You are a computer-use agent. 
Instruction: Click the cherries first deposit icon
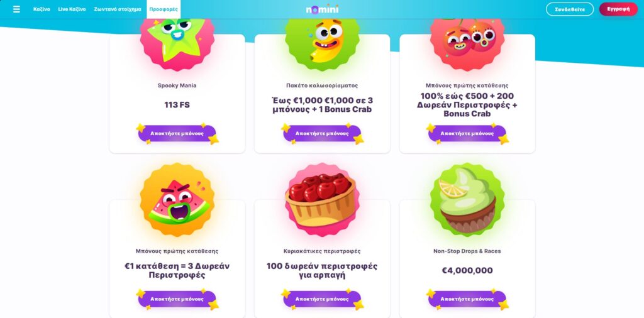[x=467, y=40]
